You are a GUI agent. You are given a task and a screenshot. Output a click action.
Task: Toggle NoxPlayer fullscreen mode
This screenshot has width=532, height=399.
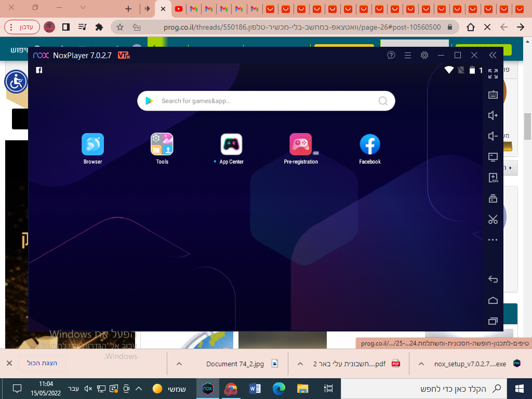pos(493,73)
